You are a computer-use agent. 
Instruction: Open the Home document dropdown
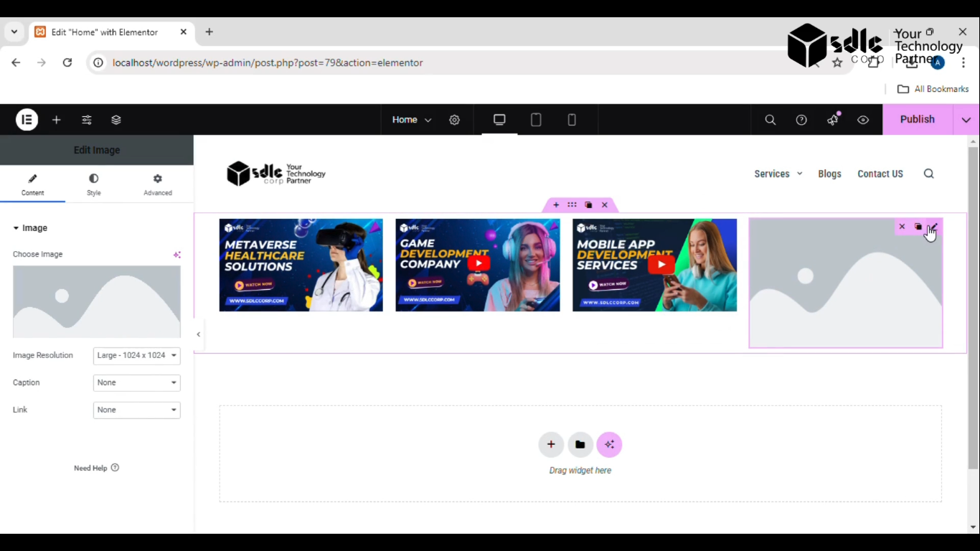click(412, 120)
